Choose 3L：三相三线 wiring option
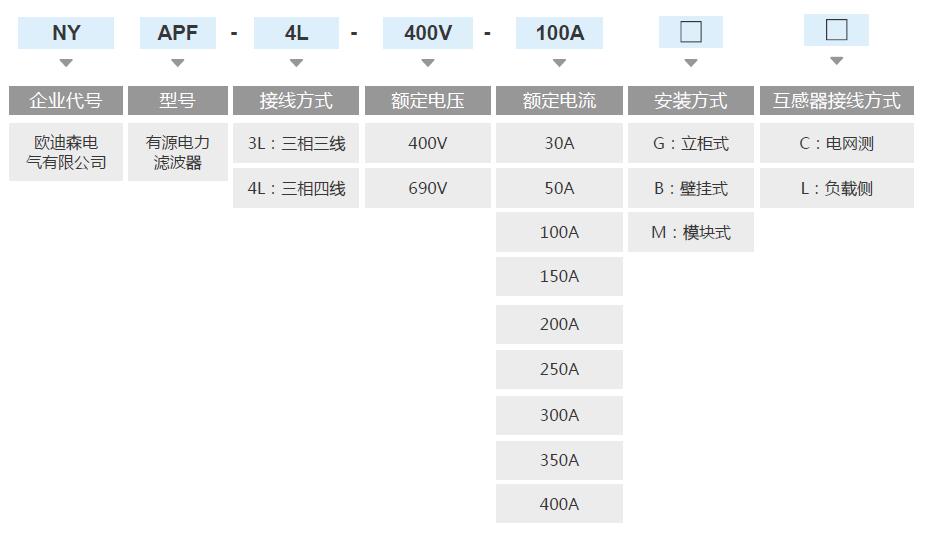The height and width of the screenshot is (543, 926). coord(296,143)
